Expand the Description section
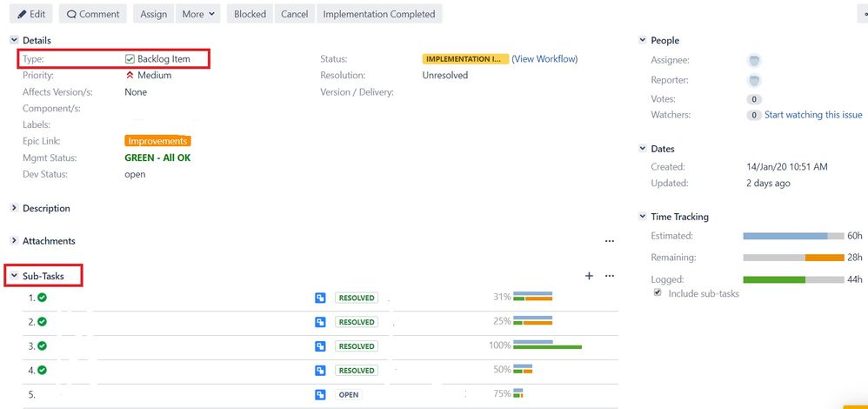This screenshot has height=409, width=868. click(15, 208)
